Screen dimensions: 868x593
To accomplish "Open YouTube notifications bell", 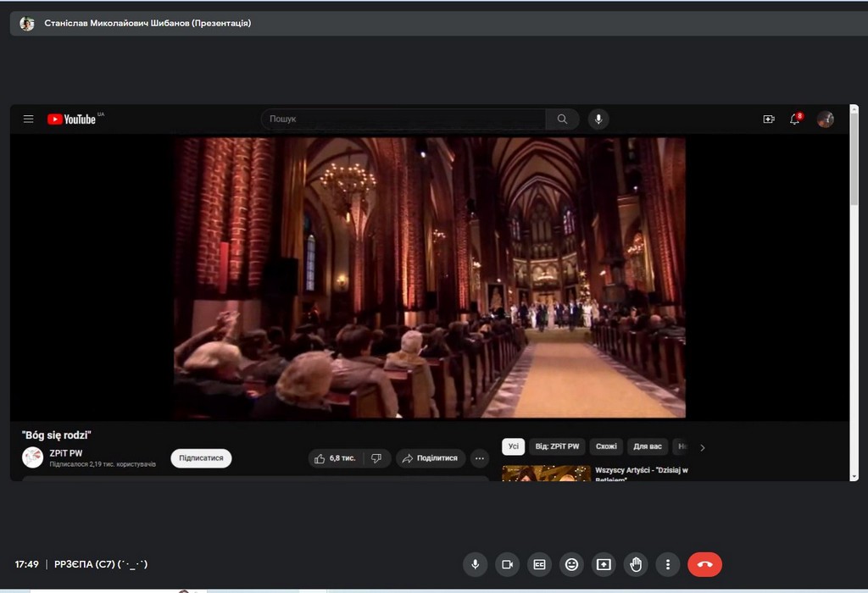I will pyautogui.click(x=795, y=119).
